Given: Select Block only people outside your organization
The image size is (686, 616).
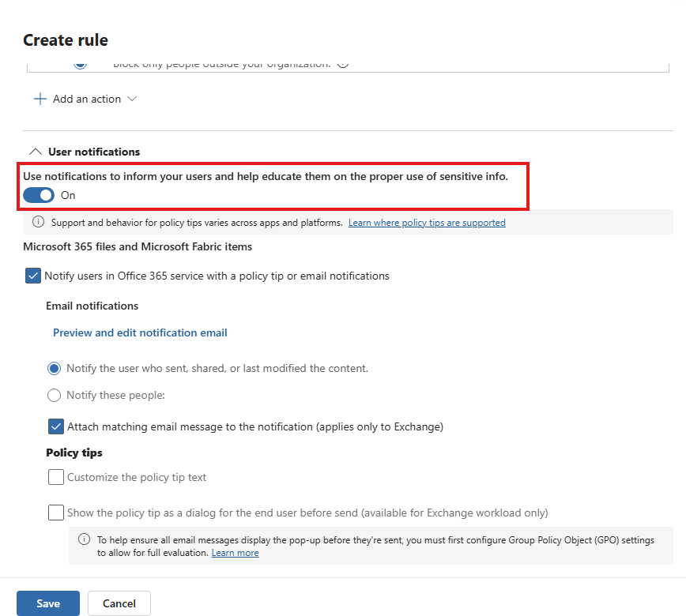Looking at the screenshot, I should (x=80, y=62).
